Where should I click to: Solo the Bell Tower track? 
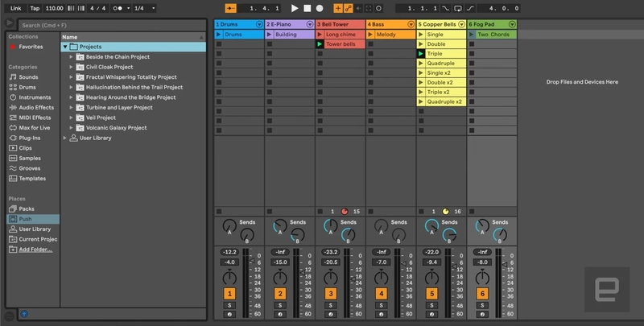[x=331, y=305]
